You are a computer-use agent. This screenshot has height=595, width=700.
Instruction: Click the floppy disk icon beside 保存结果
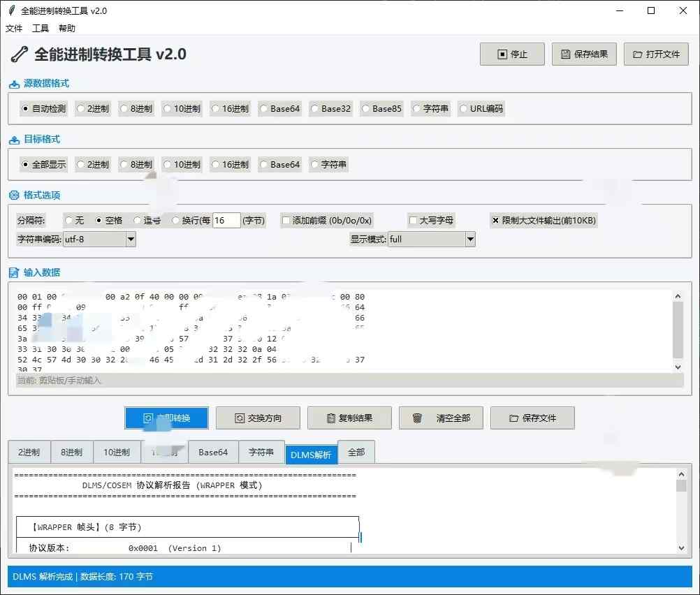[x=566, y=54]
